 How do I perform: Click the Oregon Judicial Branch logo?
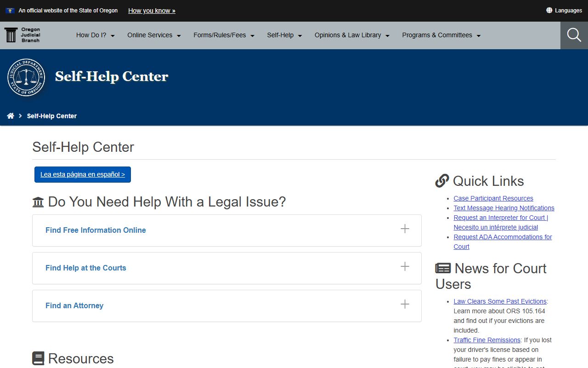point(23,35)
